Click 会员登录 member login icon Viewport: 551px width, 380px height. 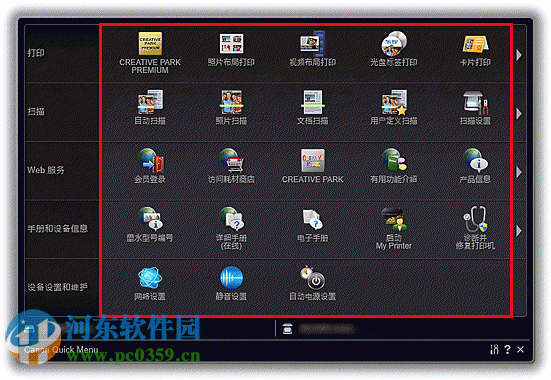[150, 161]
